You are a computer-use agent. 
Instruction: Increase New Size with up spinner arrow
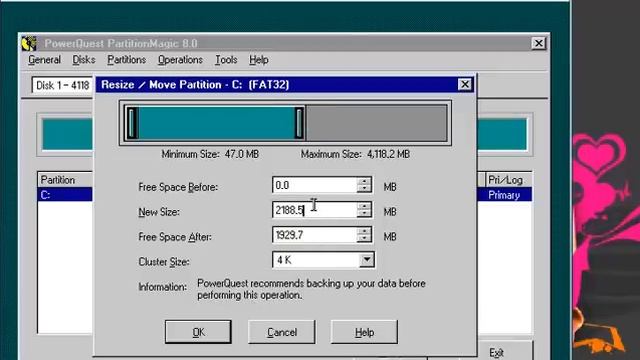(364, 207)
